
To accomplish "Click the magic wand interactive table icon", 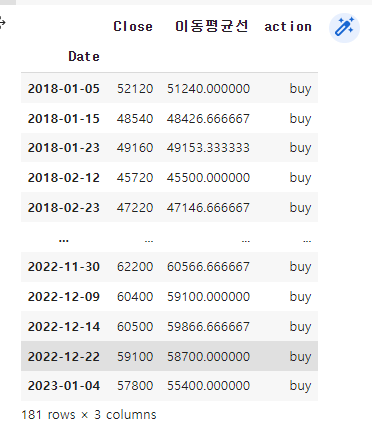I will pos(344,28).
